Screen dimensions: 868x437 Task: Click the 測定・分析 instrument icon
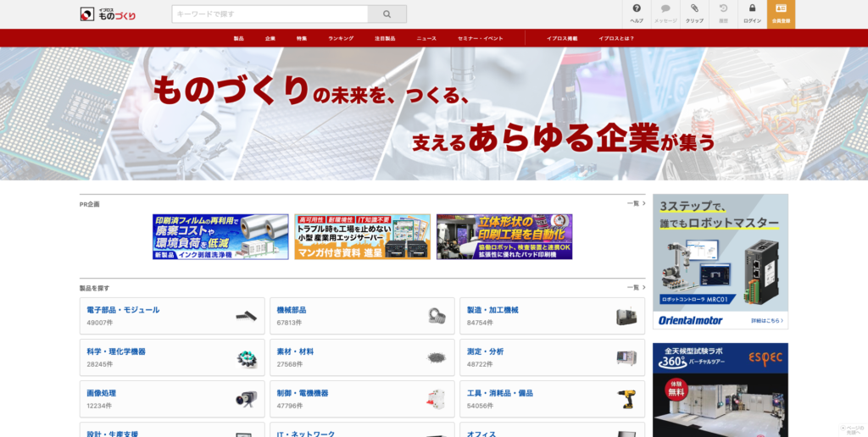point(626,358)
